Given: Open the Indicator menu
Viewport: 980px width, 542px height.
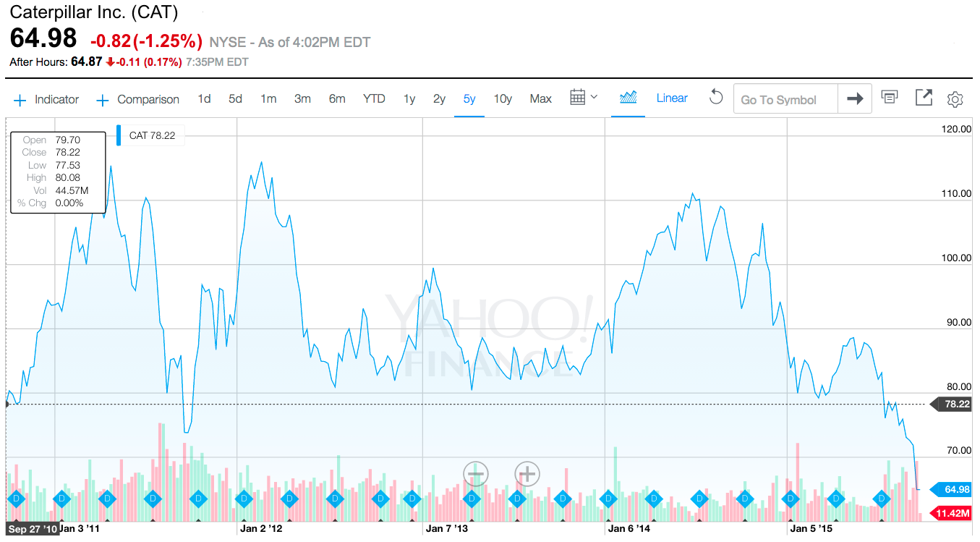Looking at the screenshot, I should pyautogui.click(x=56, y=99).
